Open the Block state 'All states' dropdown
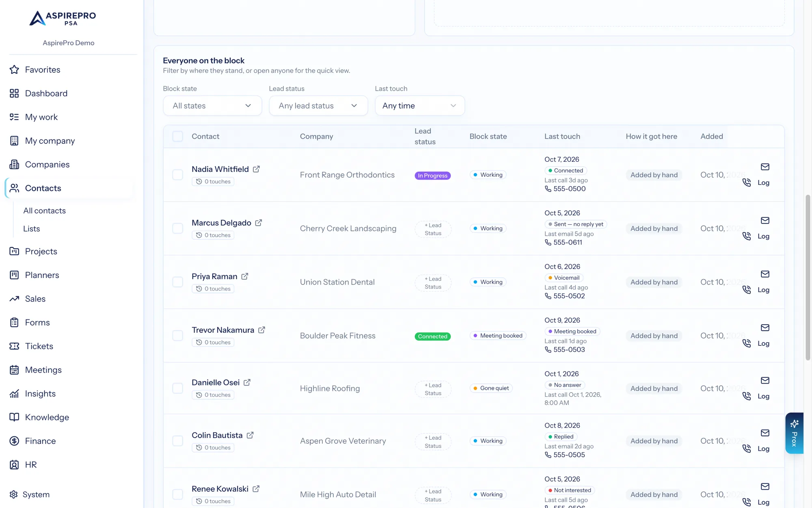The image size is (812, 508). click(212, 106)
